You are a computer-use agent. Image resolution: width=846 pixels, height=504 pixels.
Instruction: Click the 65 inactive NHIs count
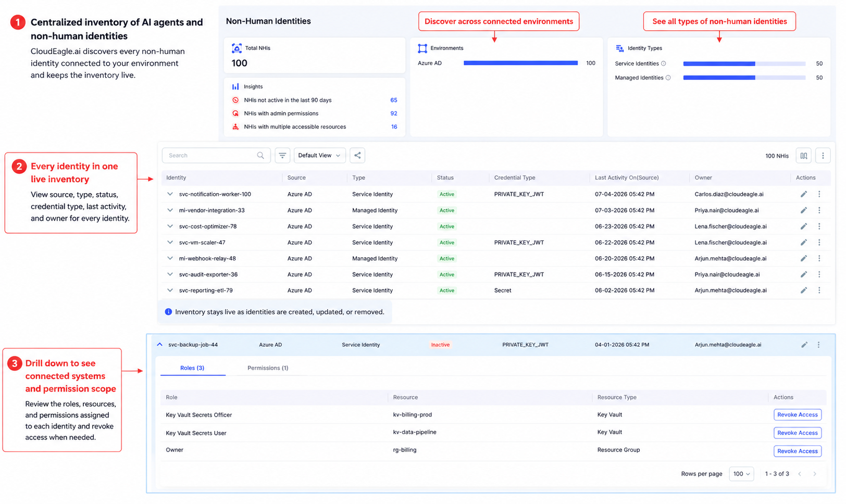click(394, 100)
